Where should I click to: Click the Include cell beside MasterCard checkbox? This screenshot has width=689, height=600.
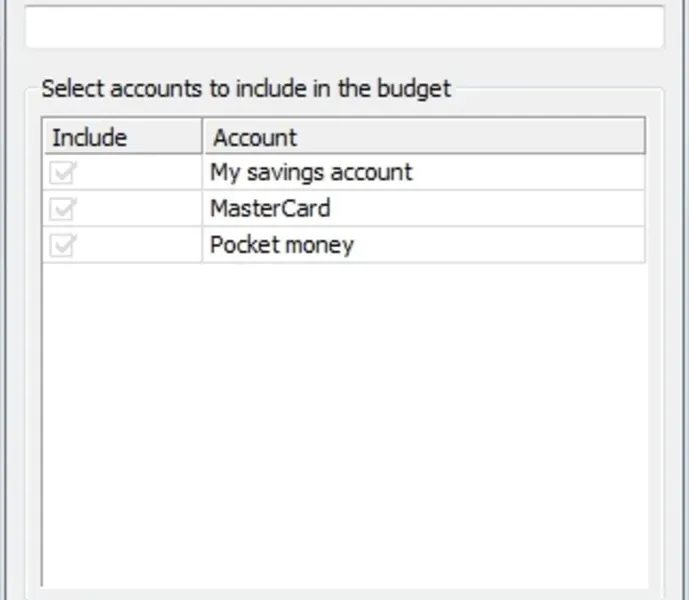[140, 209]
